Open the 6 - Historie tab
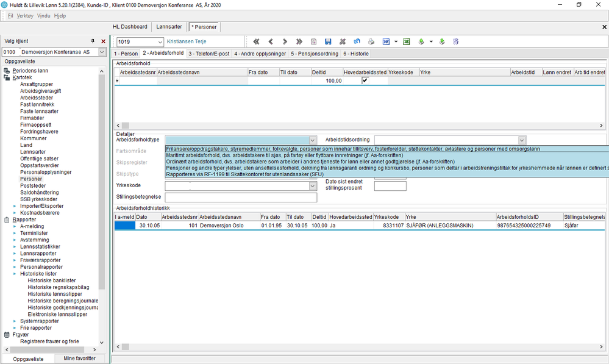 356,54
